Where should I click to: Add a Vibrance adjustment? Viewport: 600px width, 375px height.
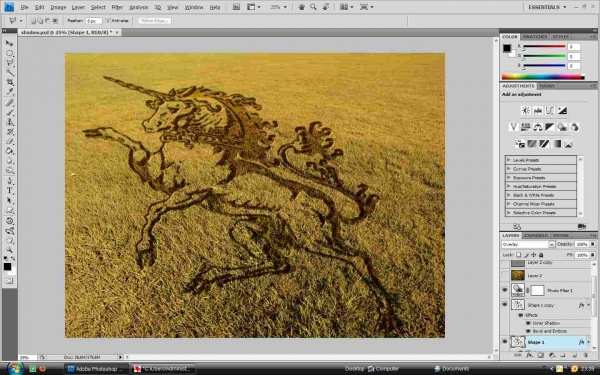514,127
